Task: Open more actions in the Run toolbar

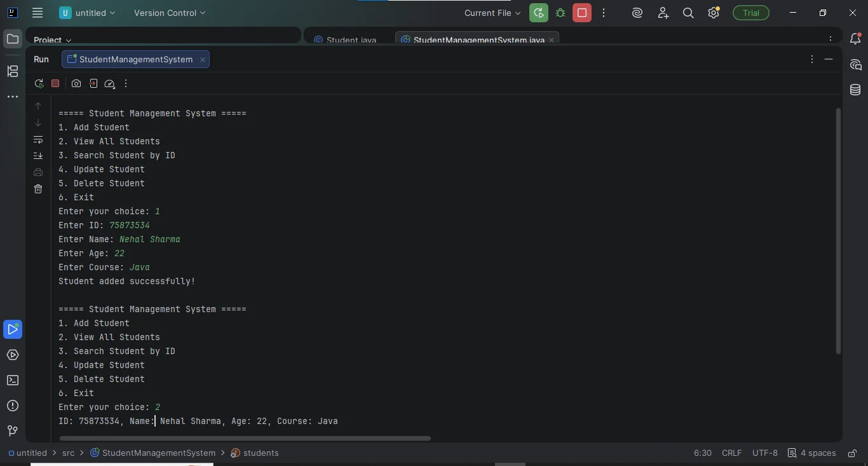Action: click(126, 83)
